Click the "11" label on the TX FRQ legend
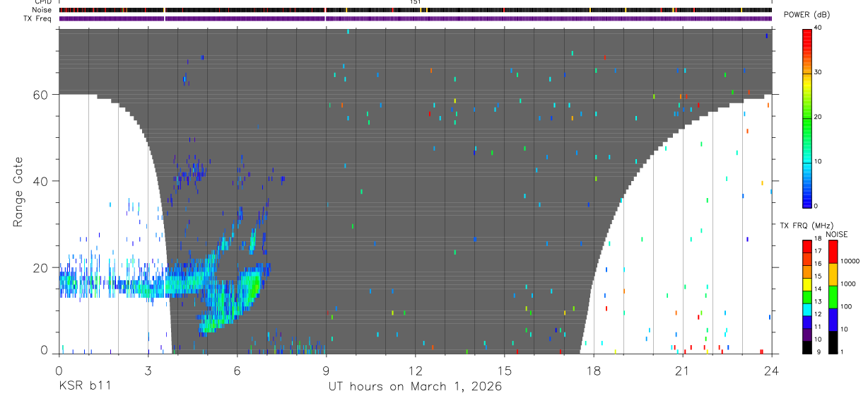The image size is (868, 401). click(x=818, y=326)
